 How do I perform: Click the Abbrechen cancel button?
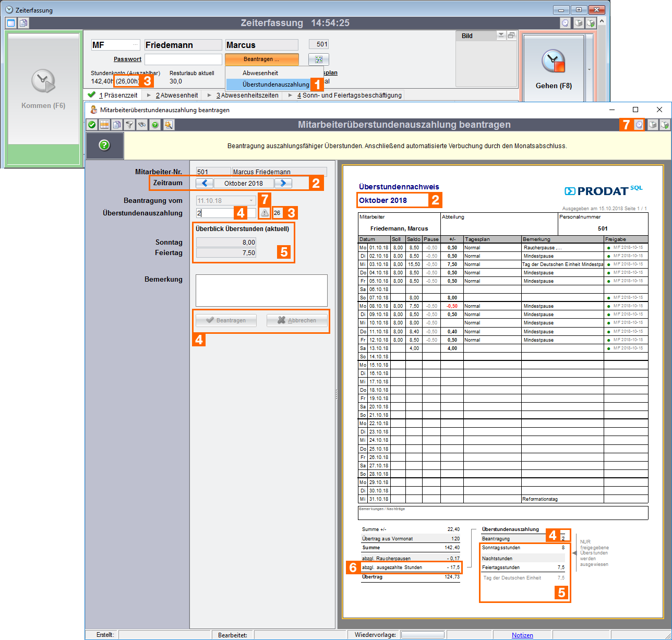[x=297, y=320]
